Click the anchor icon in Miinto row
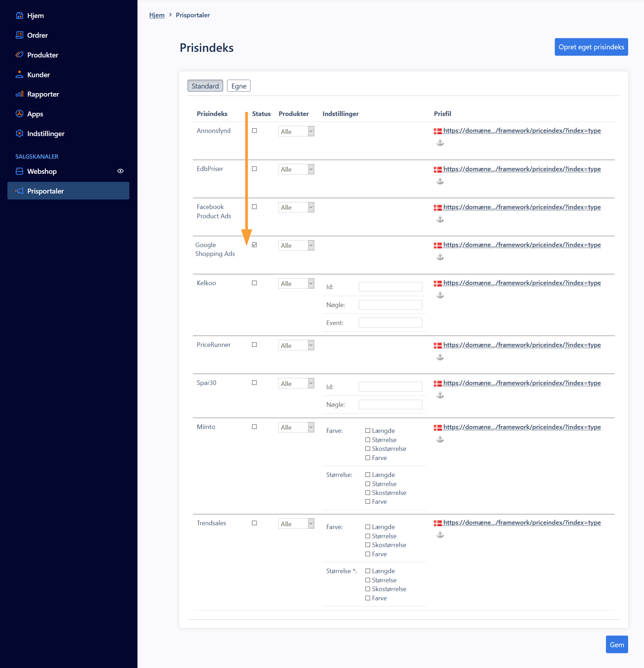The image size is (644, 668). tap(440, 439)
